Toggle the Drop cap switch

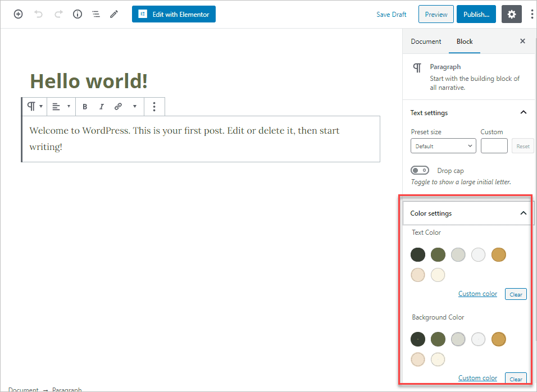tap(420, 170)
